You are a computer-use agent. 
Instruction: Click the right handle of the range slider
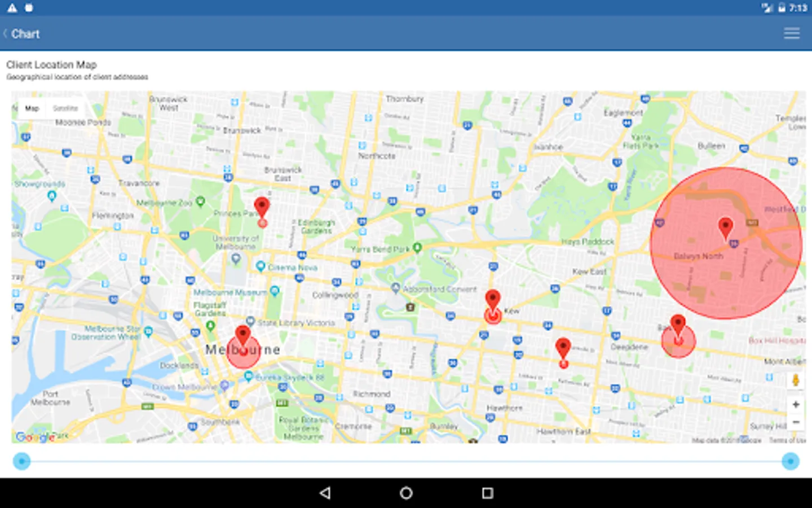791,461
